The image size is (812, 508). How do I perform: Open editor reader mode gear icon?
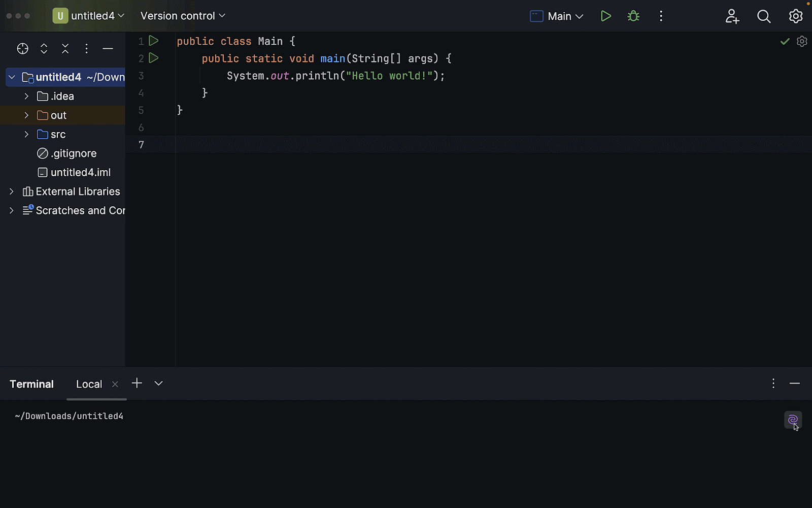click(x=802, y=41)
